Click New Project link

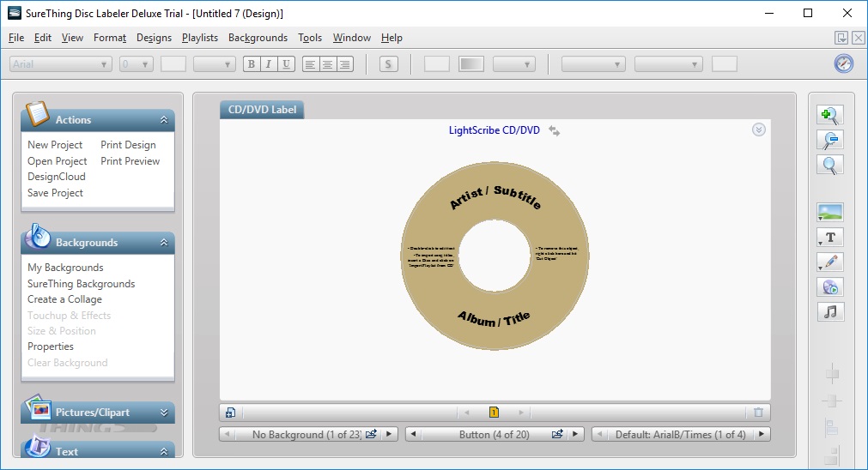pos(55,145)
